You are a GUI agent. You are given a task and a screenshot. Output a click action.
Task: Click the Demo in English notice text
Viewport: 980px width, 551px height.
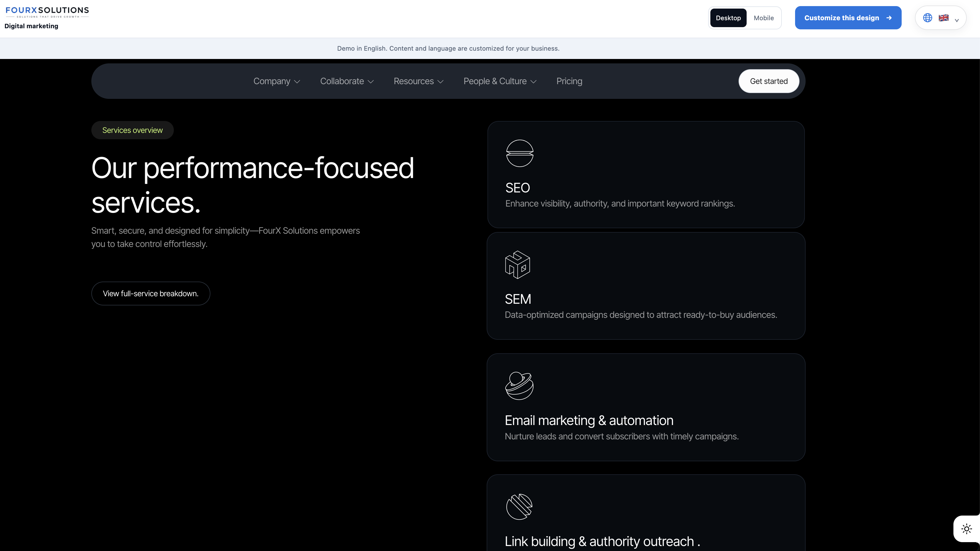448,48
